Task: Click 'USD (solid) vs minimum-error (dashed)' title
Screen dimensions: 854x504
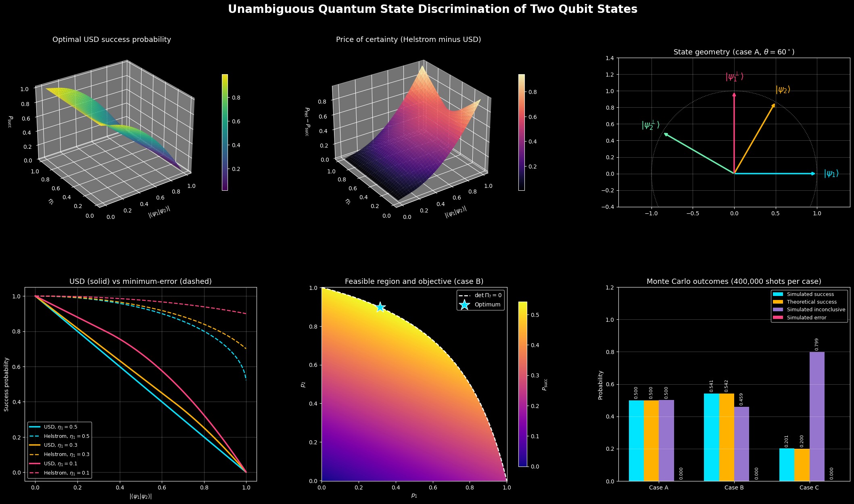Action: 140,281
